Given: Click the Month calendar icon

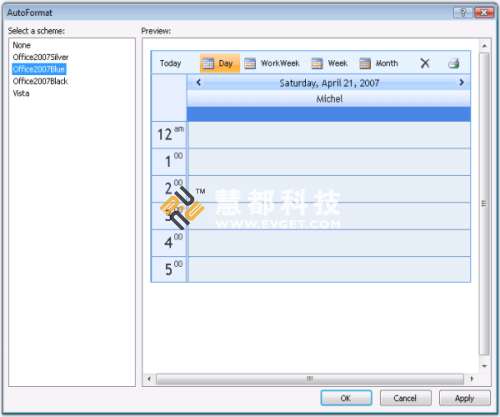Looking at the screenshot, I should [x=365, y=63].
